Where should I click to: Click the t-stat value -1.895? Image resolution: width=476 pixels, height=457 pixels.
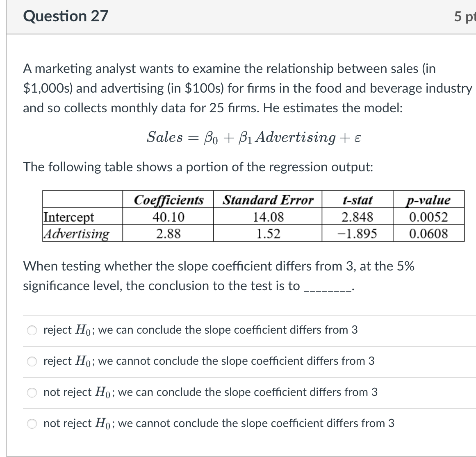tap(358, 234)
